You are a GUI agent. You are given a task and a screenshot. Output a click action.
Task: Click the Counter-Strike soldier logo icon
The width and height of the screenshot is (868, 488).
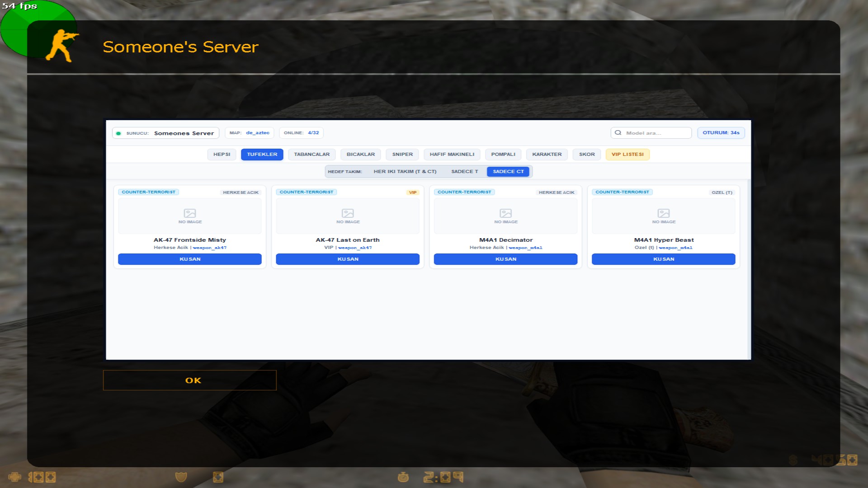click(x=62, y=46)
